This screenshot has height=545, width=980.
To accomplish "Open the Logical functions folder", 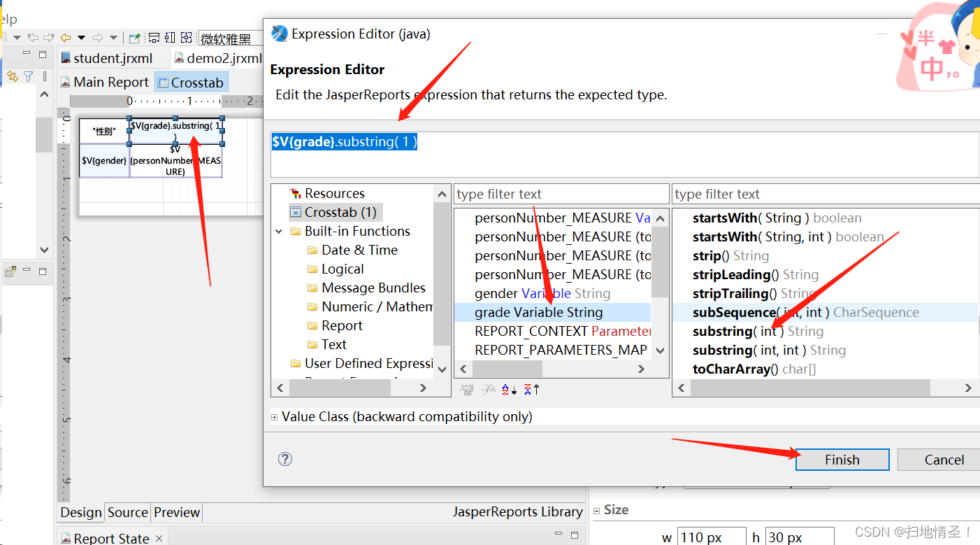I will click(x=335, y=269).
